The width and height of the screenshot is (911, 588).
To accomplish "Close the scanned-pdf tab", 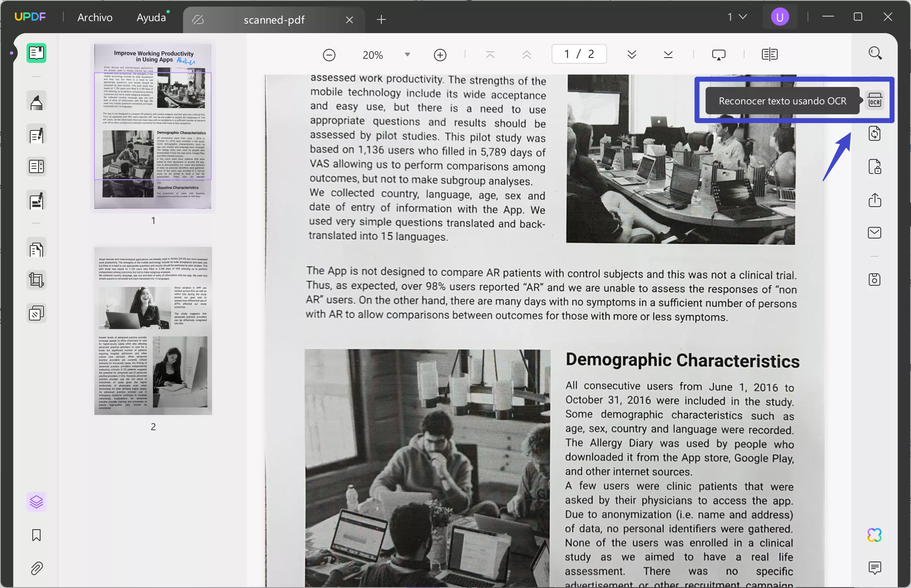I will (349, 20).
